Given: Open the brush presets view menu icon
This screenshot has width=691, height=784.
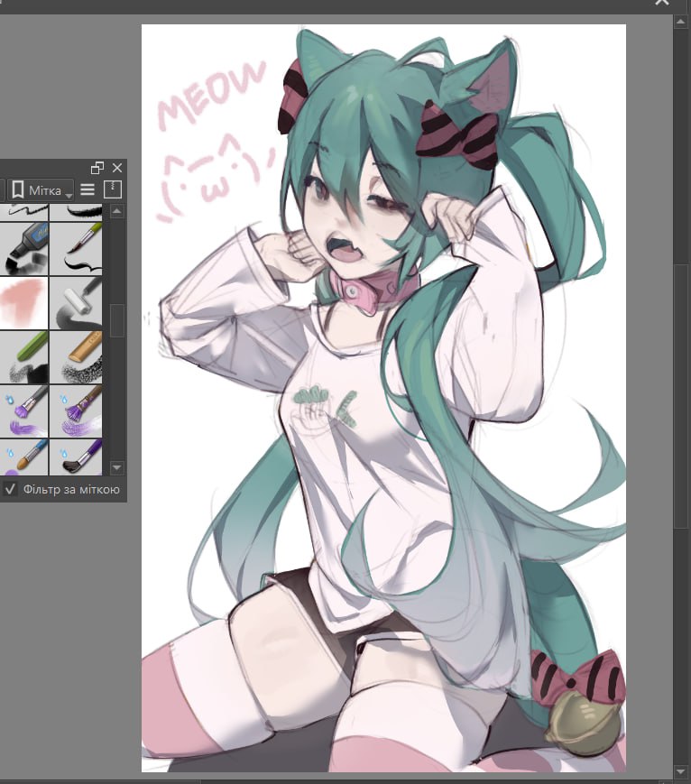Looking at the screenshot, I should point(88,190).
